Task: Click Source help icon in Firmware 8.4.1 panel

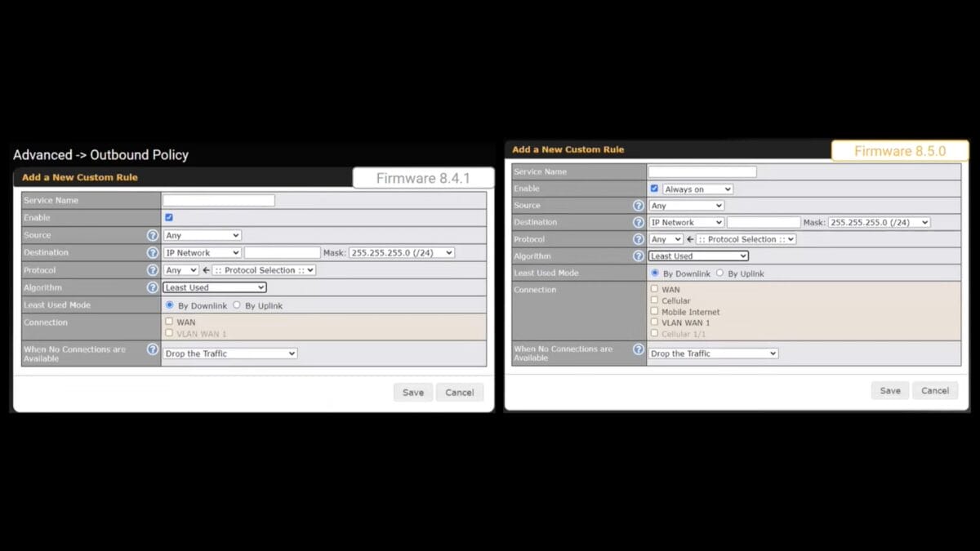Action: [x=152, y=235]
